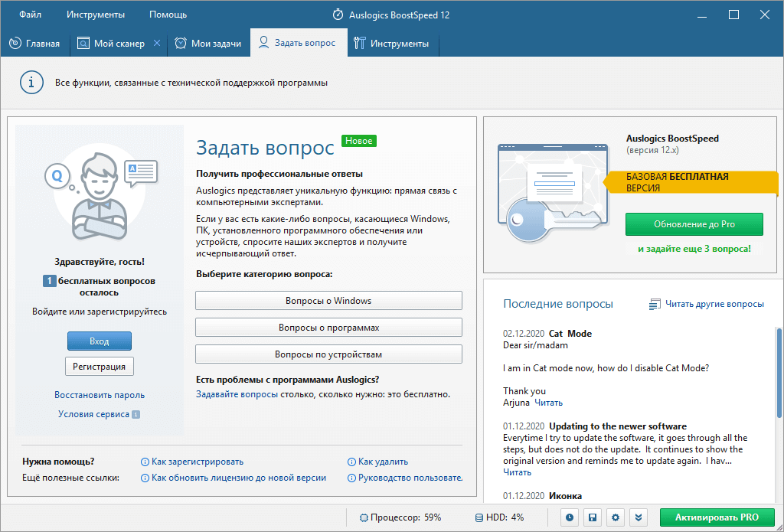This screenshot has width=784, height=532.
Task: Click the Мои задачи alarm clock icon
Action: [x=181, y=43]
